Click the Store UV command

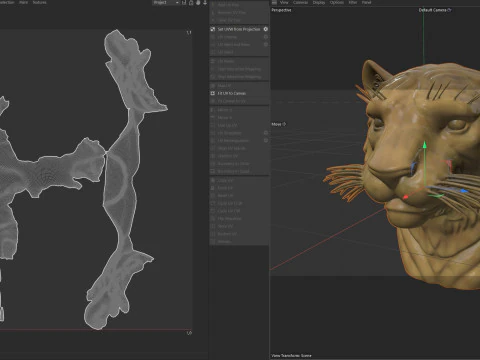239,226
